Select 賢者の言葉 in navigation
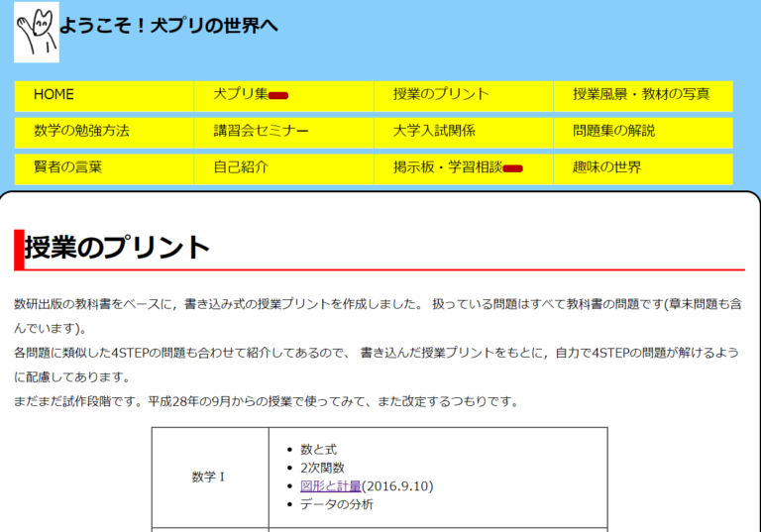 104,169
